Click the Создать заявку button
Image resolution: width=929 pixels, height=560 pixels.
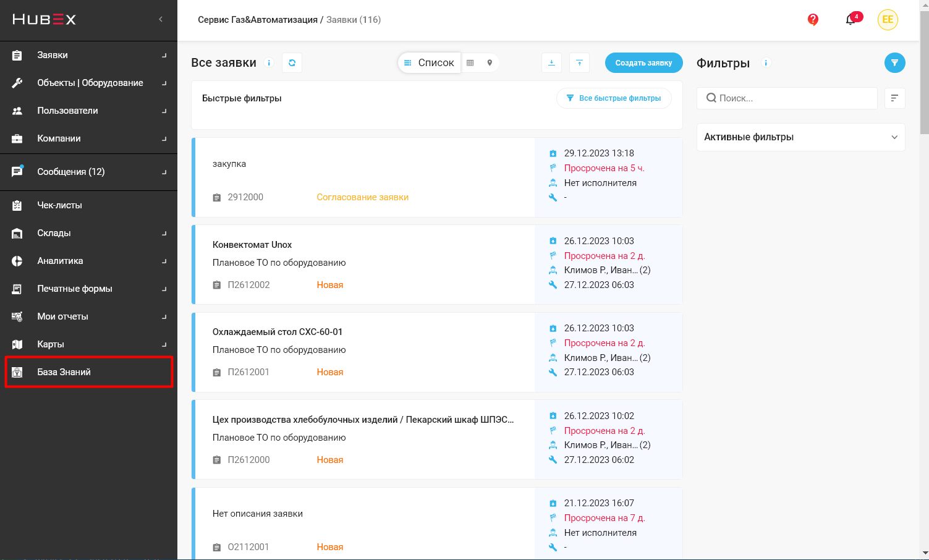643,62
